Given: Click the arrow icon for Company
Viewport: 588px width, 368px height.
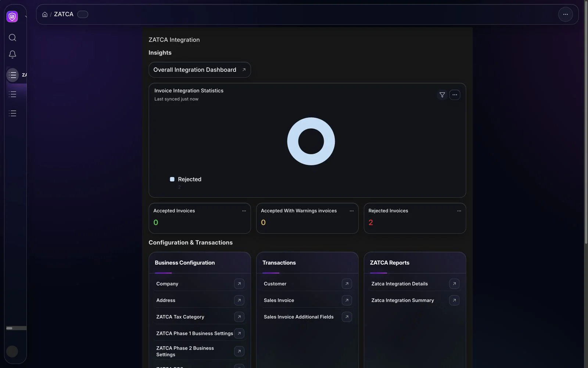Looking at the screenshot, I should pyautogui.click(x=239, y=284).
